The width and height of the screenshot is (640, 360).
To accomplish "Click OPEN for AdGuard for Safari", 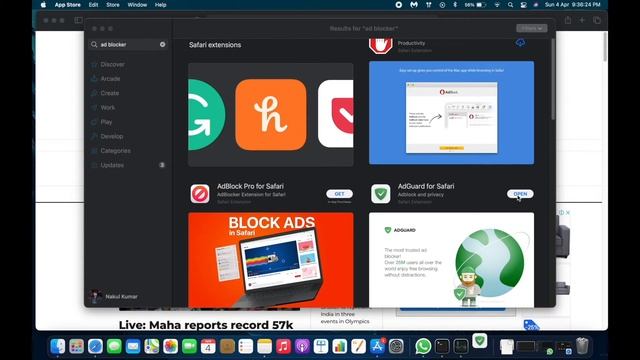I will click(x=520, y=194).
